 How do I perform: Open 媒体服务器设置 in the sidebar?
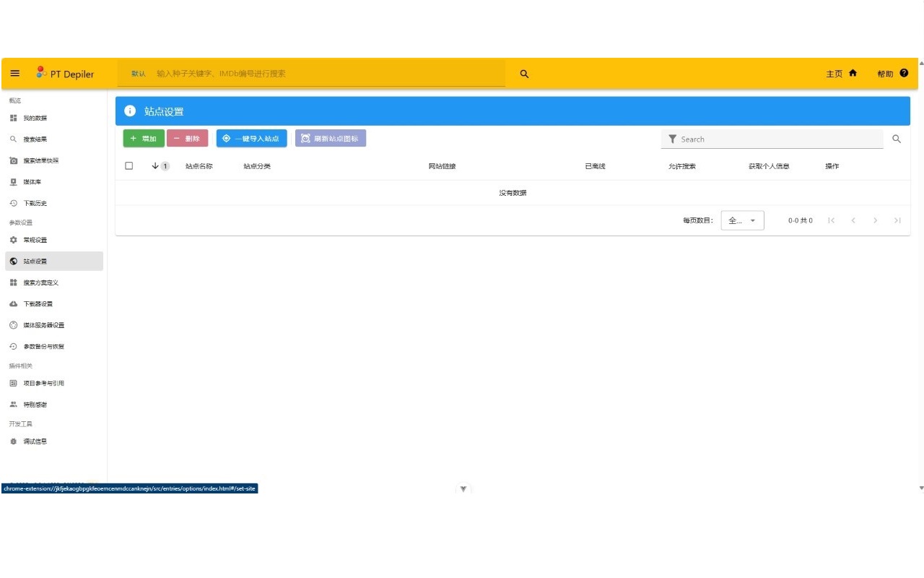pos(54,325)
